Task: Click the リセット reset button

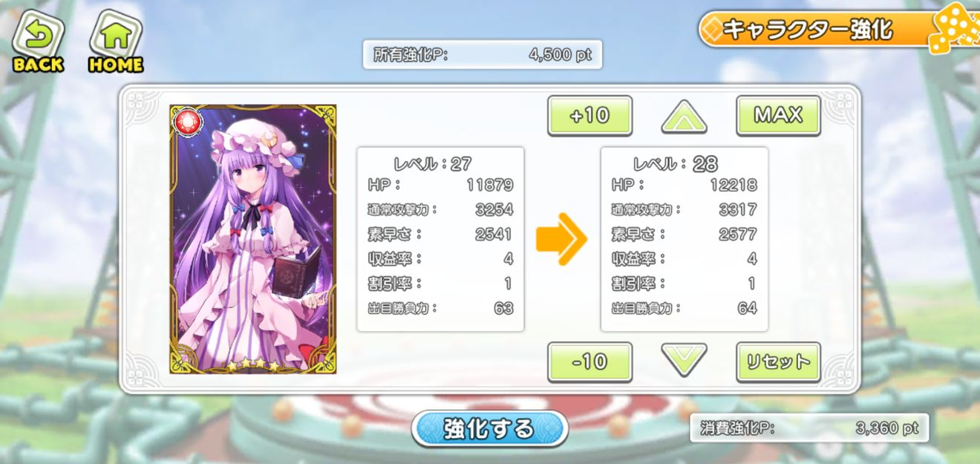Action: point(778,362)
